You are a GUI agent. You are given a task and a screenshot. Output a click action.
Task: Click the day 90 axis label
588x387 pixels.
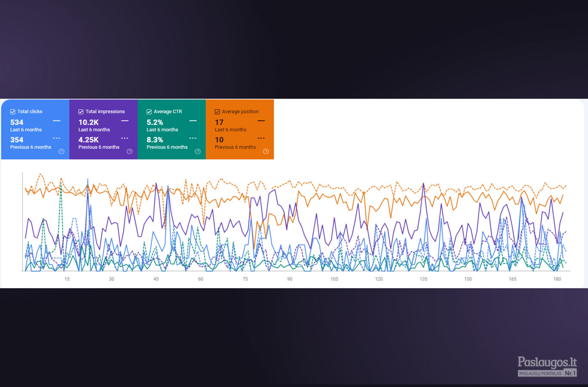(x=290, y=279)
